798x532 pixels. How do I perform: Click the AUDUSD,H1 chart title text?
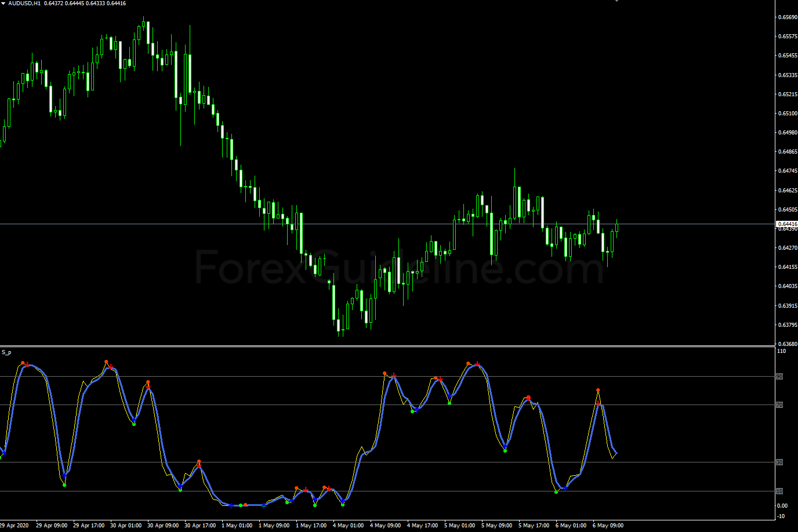(x=24, y=3)
